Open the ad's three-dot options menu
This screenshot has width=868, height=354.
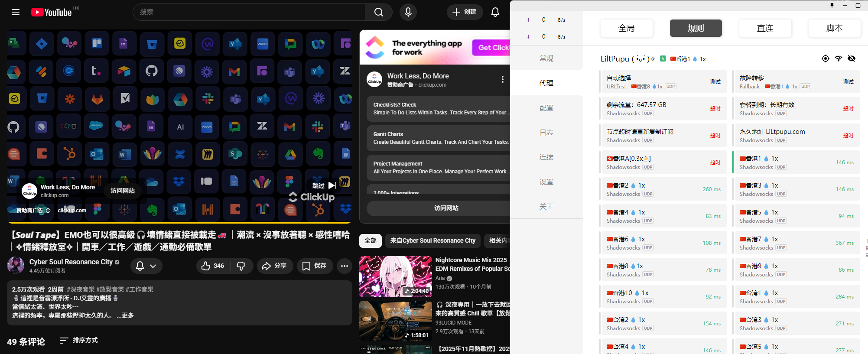pyautogui.click(x=502, y=79)
